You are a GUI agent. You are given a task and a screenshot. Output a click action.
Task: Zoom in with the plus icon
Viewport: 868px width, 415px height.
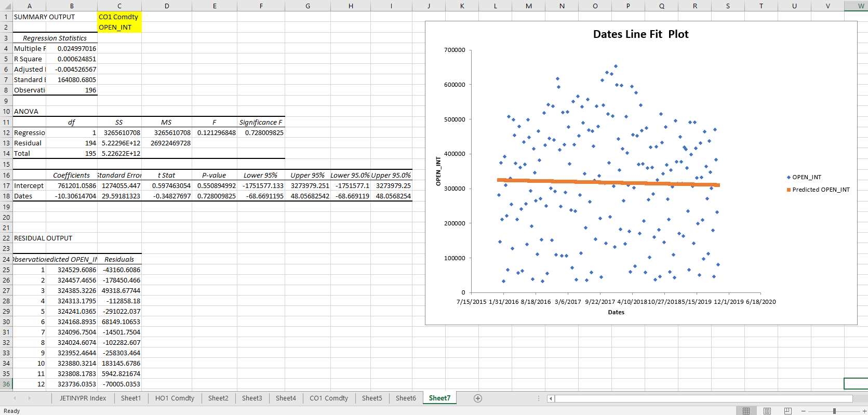tap(864, 411)
